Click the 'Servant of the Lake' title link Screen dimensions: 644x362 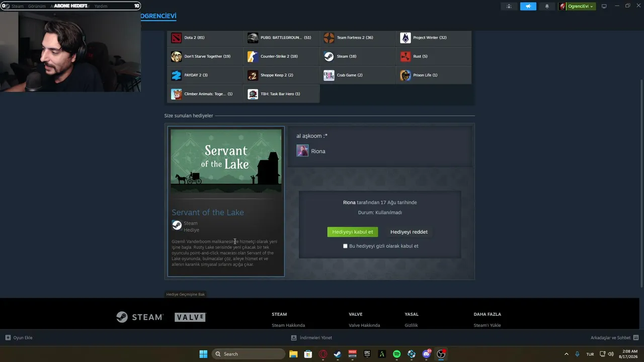[208, 212]
